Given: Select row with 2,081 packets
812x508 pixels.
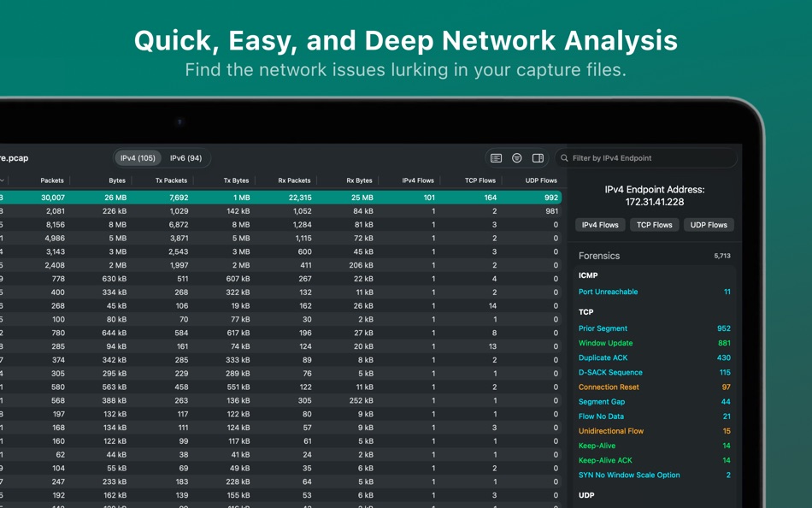Looking at the screenshot, I should [280, 211].
